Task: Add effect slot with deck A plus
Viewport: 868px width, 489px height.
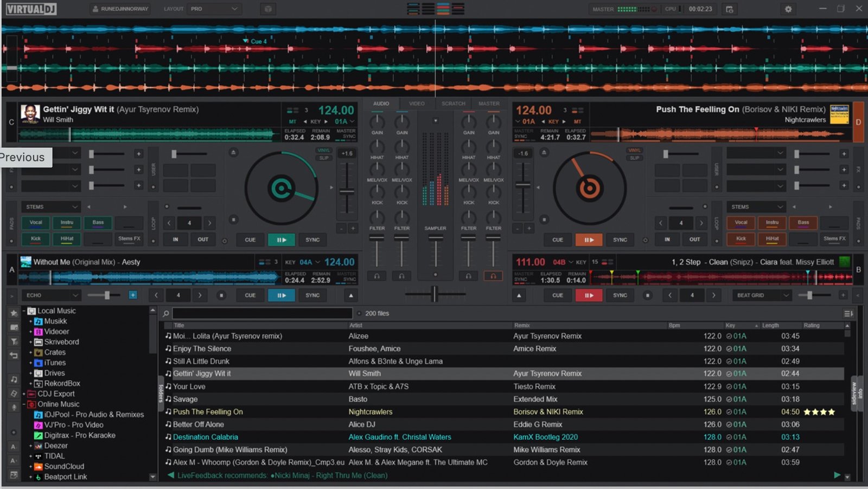Action: pyautogui.click(x=133, y=295)
